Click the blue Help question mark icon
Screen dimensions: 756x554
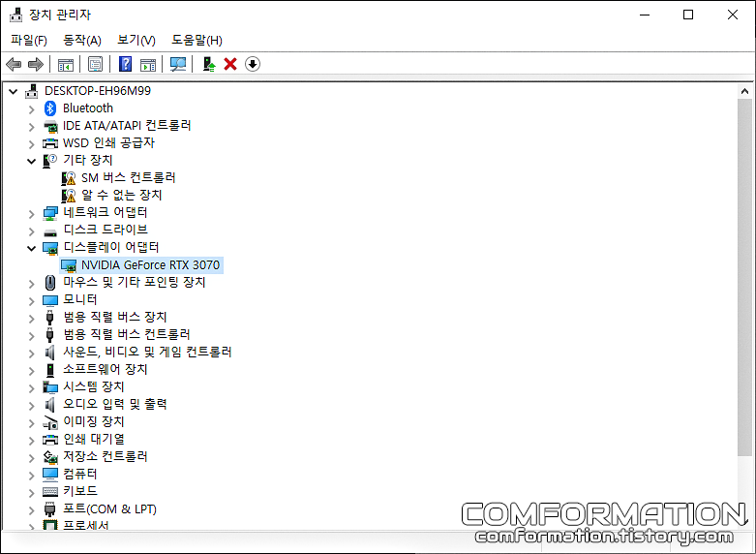tap(126, 64)
